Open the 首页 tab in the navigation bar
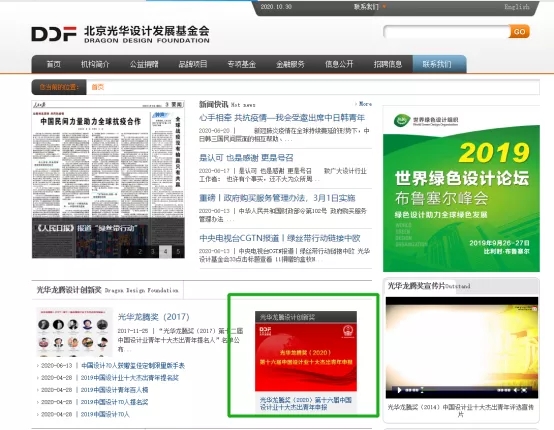Viewport: 554px width, 430px height. (x=54, y=64)
